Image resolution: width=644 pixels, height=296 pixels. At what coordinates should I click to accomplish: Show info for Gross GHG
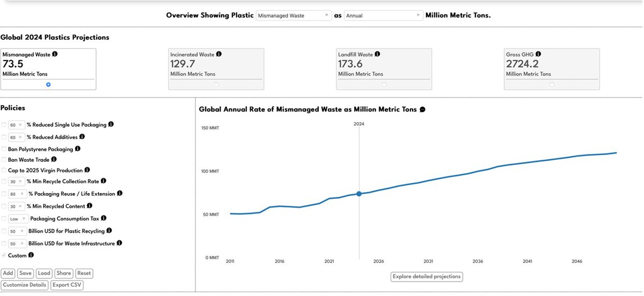tap(538, 54)
